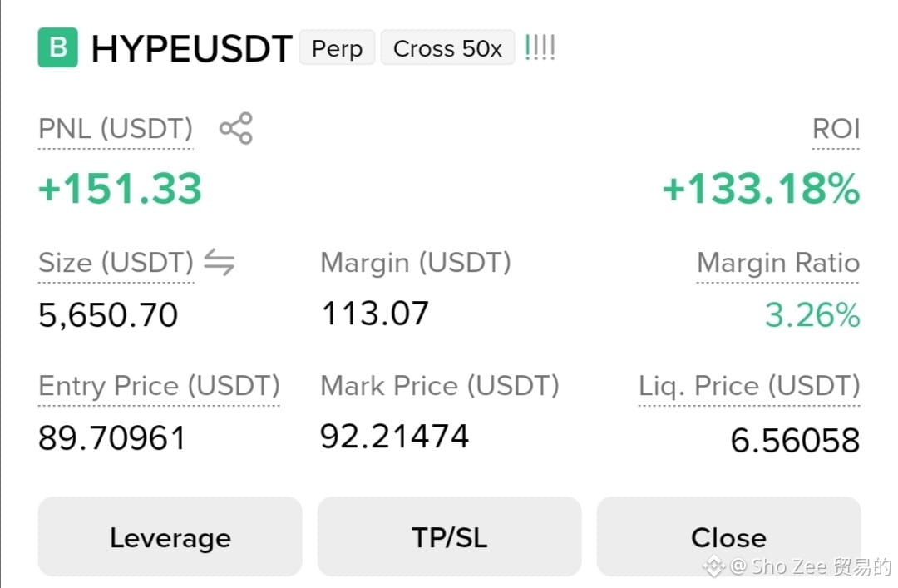This screenshot has height=588, width=898.
Task: Close the HYPEUSDT position
Action: pyautogui.click(x=728, y=537)
